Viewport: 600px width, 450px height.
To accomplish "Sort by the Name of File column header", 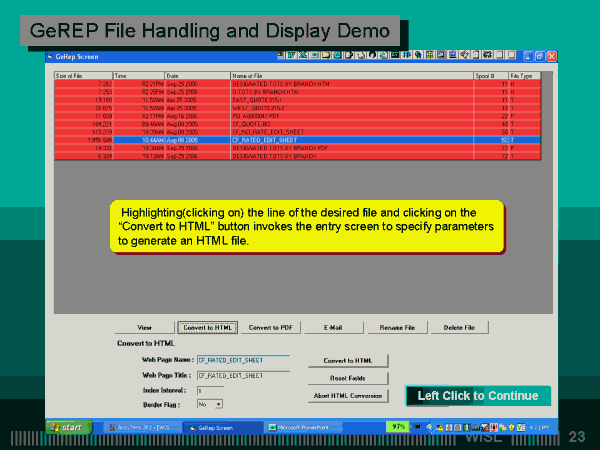I will (x=350, y=75).
